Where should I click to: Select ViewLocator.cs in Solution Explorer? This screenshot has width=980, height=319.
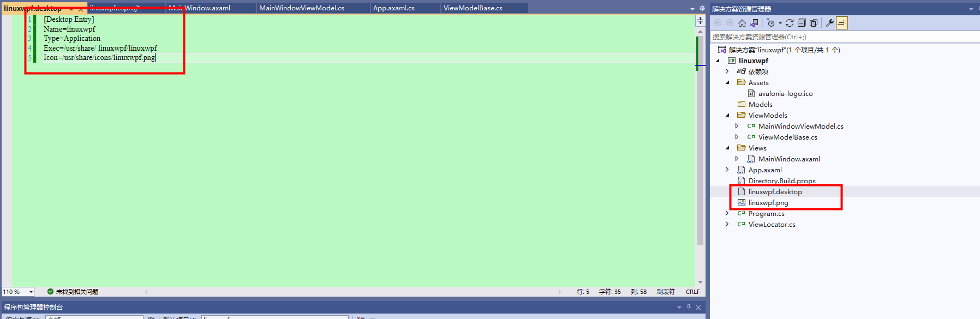point(772,224)
